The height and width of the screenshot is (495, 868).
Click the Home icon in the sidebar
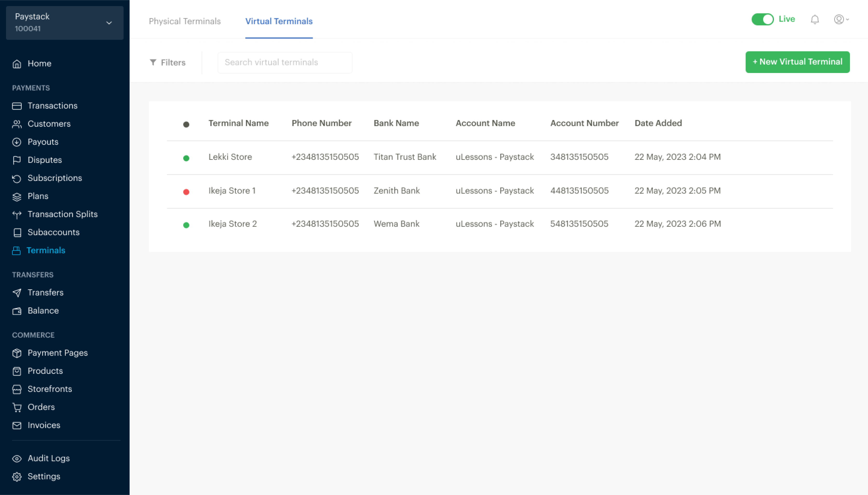click(17, 64)
